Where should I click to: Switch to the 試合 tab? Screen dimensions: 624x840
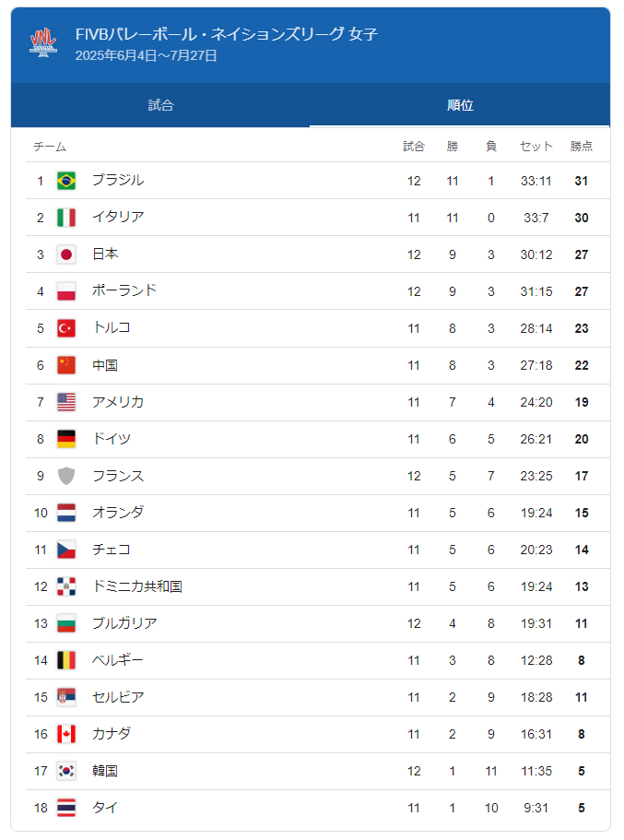click(160, 105)
